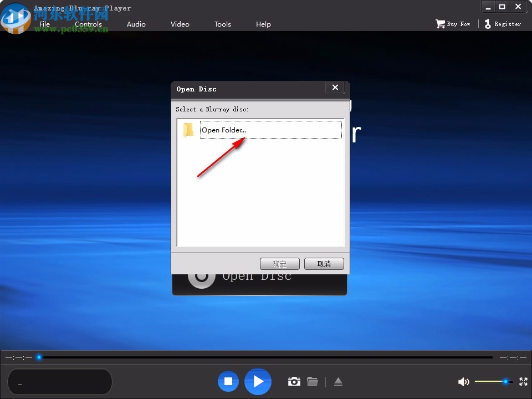This screenshot has height=399, width=532.
Task: Click the Register link text
Action: tap(508, 24)
